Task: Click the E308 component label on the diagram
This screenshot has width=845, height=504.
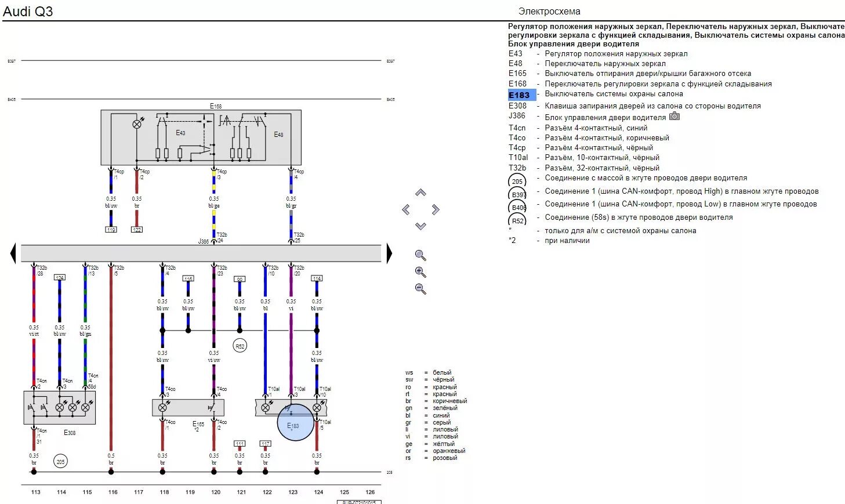Action: 70,433
